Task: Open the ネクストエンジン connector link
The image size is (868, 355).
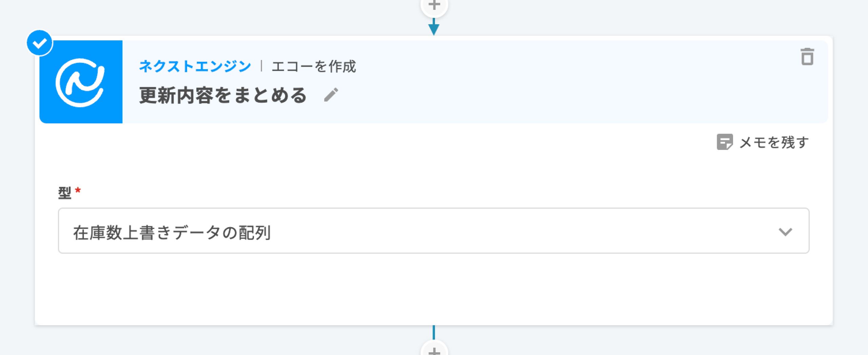Action: tap(195, 66)
